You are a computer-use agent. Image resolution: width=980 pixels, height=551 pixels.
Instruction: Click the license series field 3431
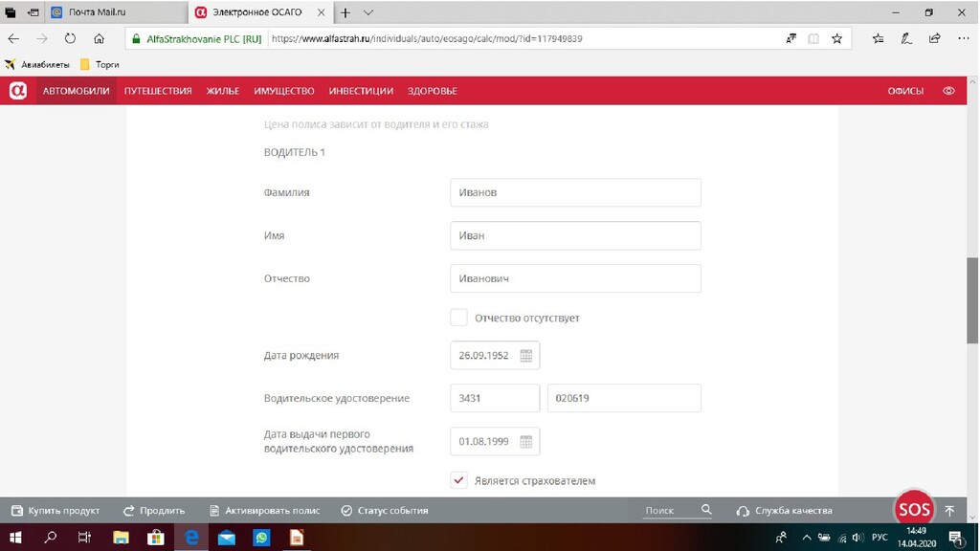[495, 398]
